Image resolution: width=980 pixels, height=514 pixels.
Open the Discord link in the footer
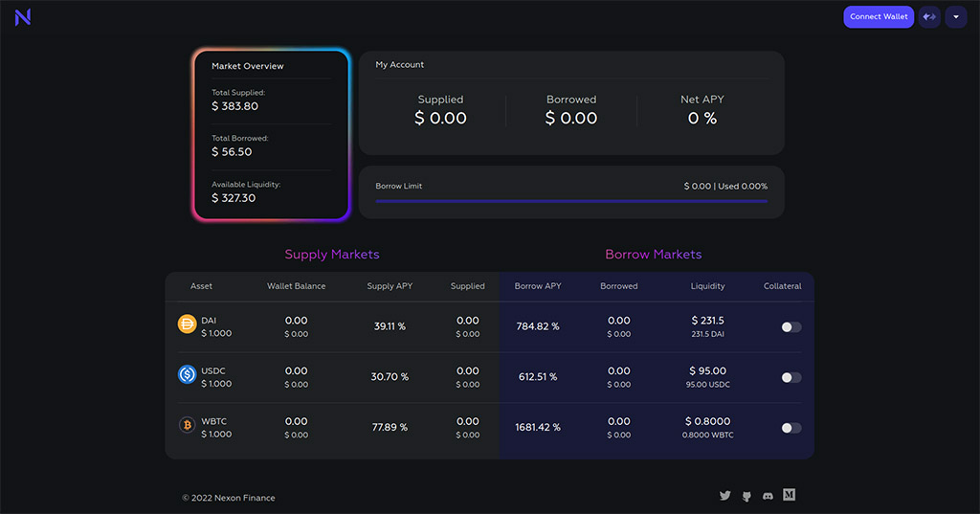point(768,496)
